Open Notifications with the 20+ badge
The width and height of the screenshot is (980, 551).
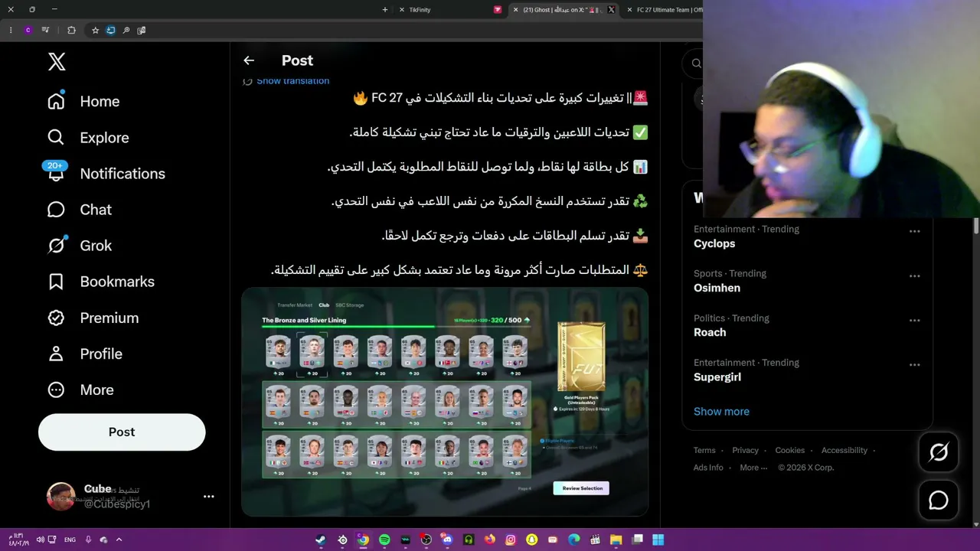[x=106, y=174]
